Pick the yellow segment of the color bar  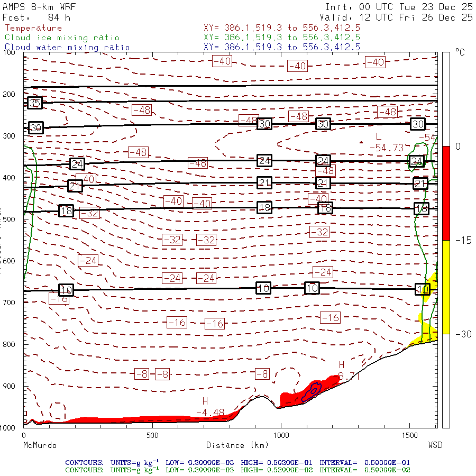[x=446, y=287]
